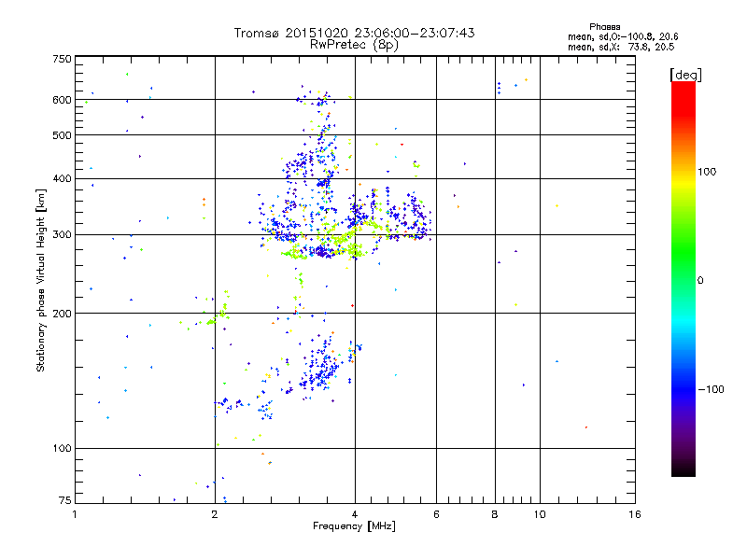Click the y-axis tick label "600"
This screenshot has width=747, height=560.
coord(62,100)
